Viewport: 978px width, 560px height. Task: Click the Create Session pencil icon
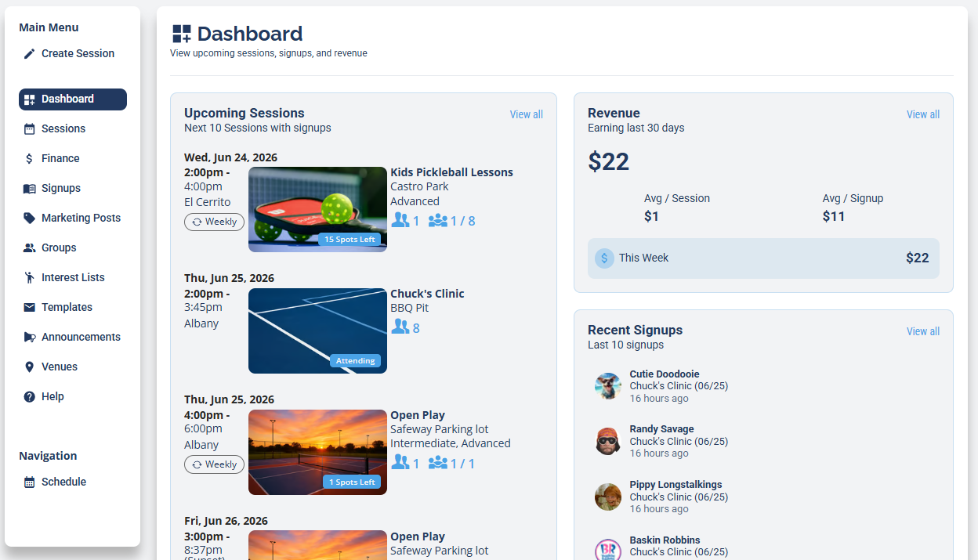(x=29, y=53)
